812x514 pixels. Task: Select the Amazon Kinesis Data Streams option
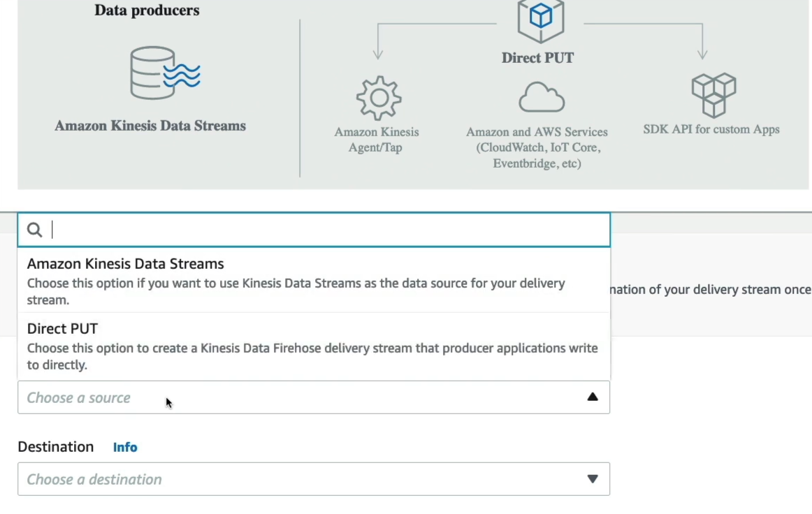click(314, 280)
